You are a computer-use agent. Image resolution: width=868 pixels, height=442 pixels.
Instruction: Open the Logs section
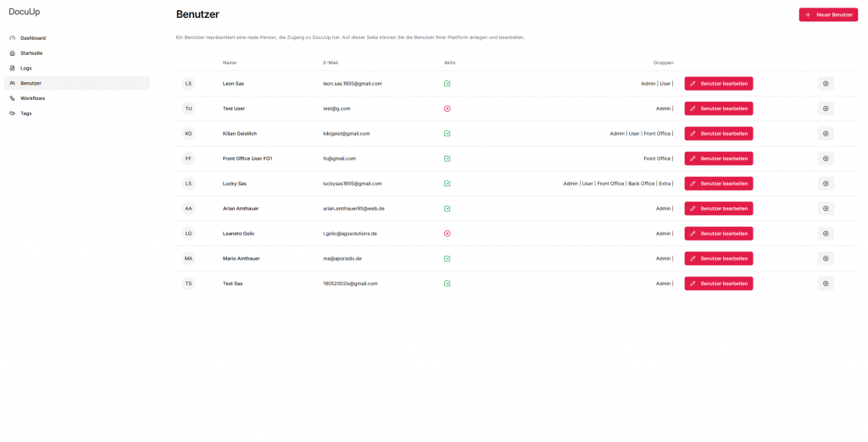point(26,68)
